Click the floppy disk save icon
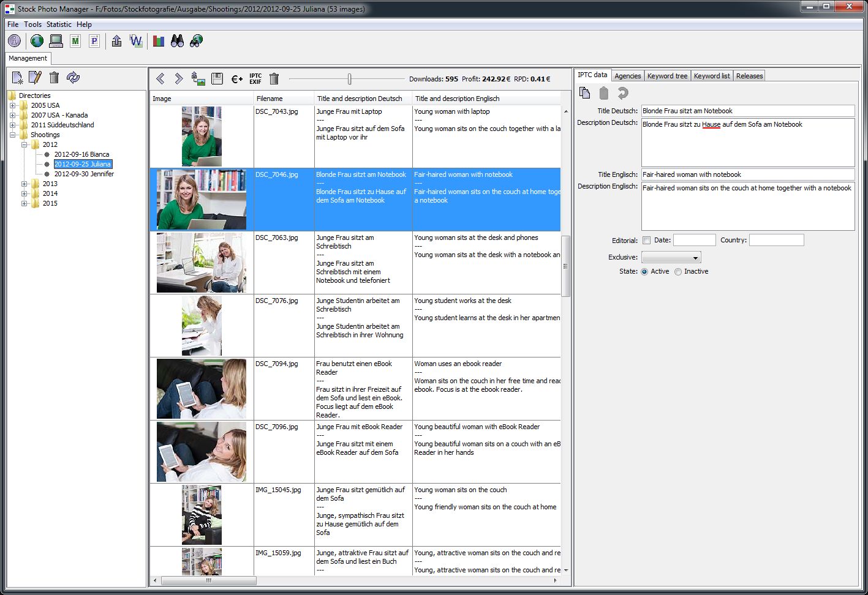Screen dimensions: 868x595 pos(217,78)
